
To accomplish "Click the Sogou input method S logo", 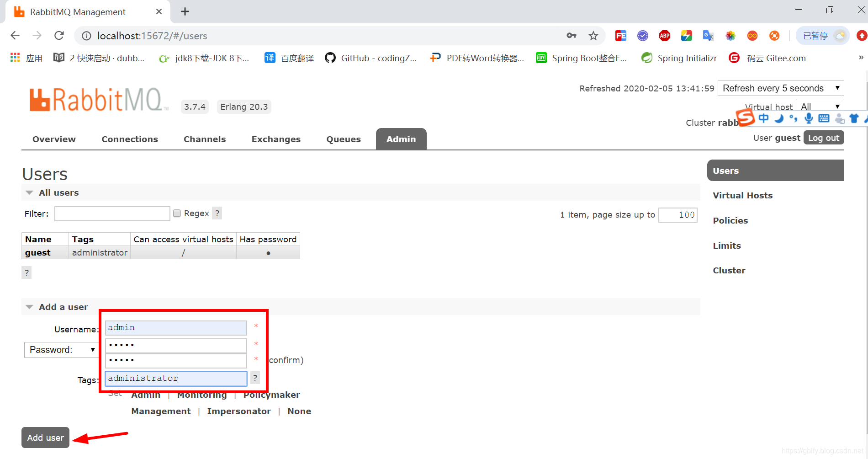I will click(745, 118).
